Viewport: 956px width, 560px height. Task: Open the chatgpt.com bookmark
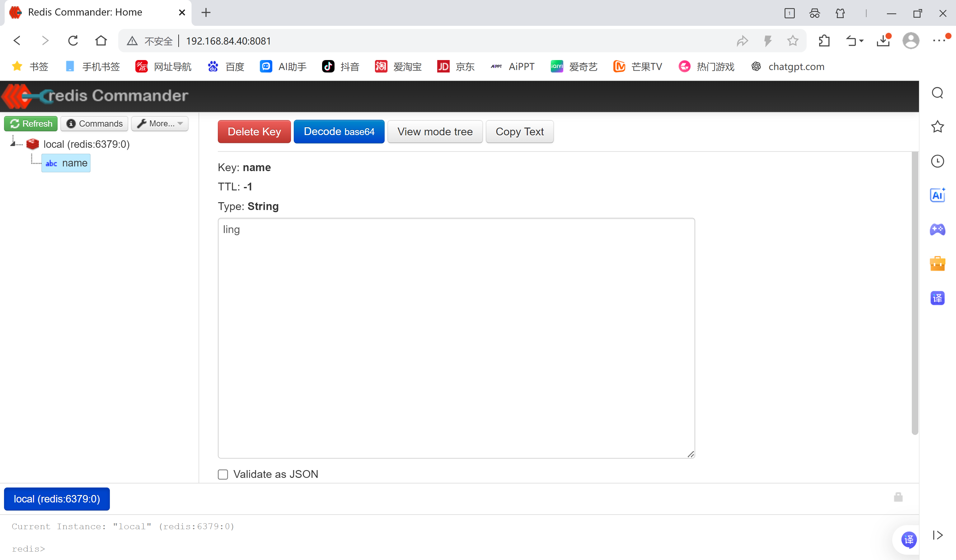(x=788, y=67)
